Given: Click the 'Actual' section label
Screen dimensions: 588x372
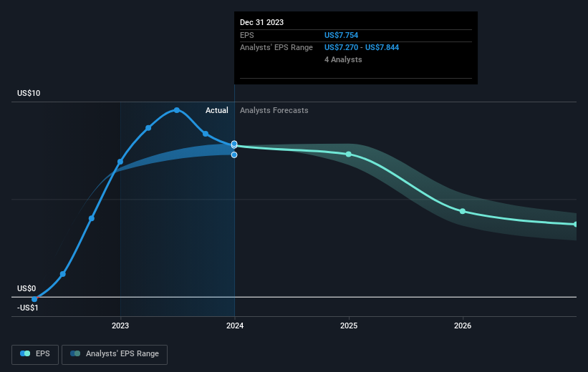Looking at the screenshot, I should 217,110.
